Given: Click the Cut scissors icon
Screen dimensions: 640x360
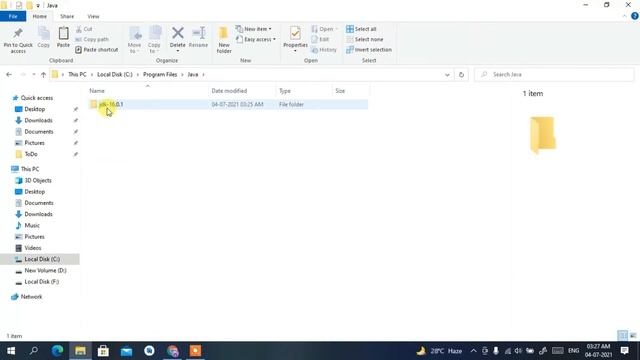Looking at the screenshot, I should click(78, 29).
